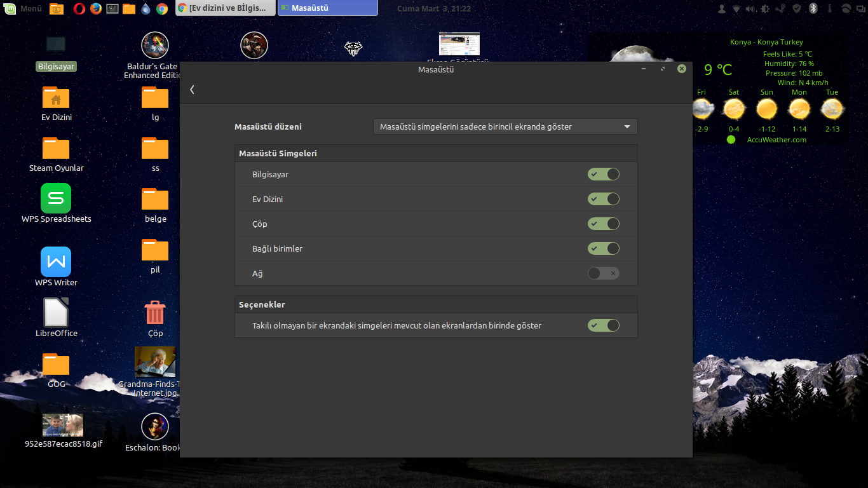The image size is (868, 488).
Task: Click the Steam tray icon
Action: pos(781,8)
